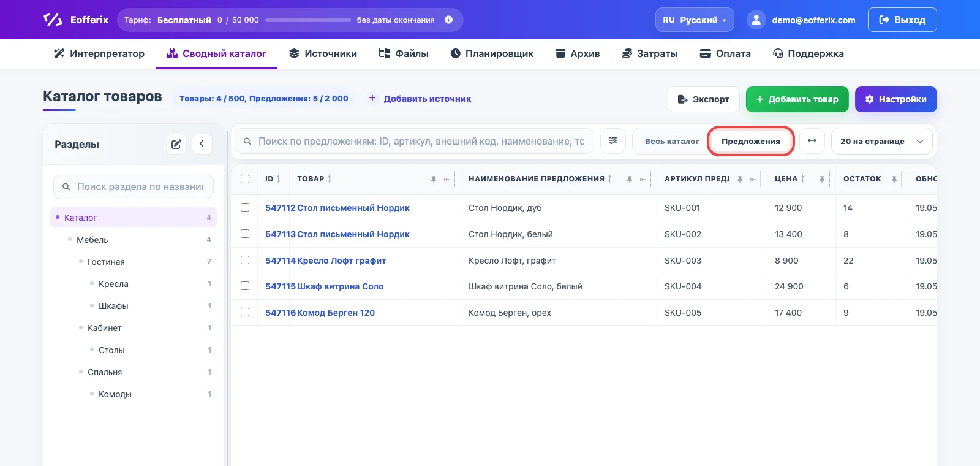
Task: Open catalog Настройки button
Action: pyautogui.click(x=896, y=99)
